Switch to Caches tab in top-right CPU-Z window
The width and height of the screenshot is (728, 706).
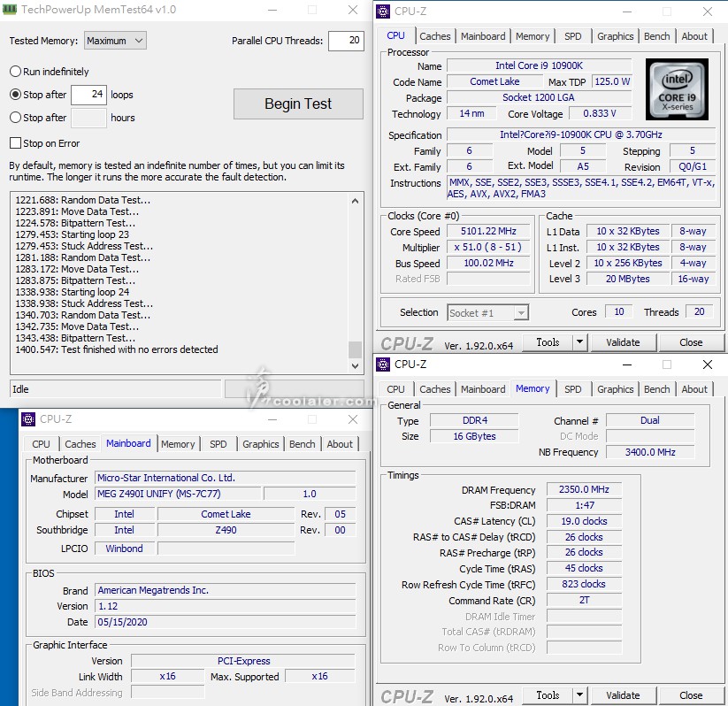[434, 36]
